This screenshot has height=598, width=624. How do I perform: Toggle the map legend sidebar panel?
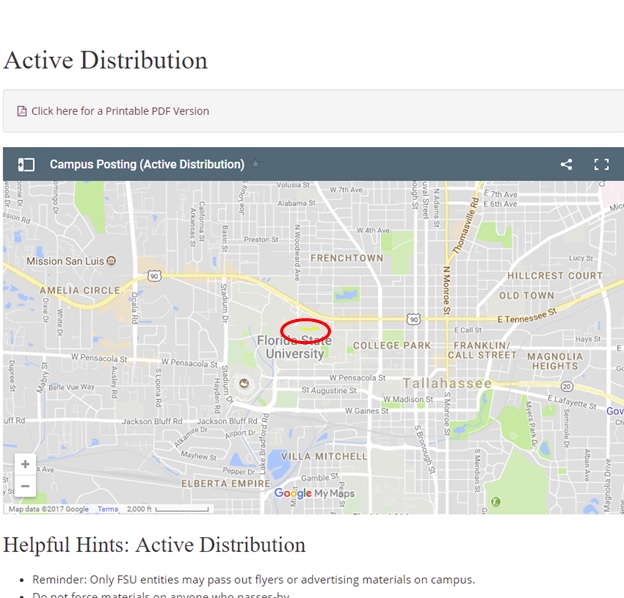point(26,164)
